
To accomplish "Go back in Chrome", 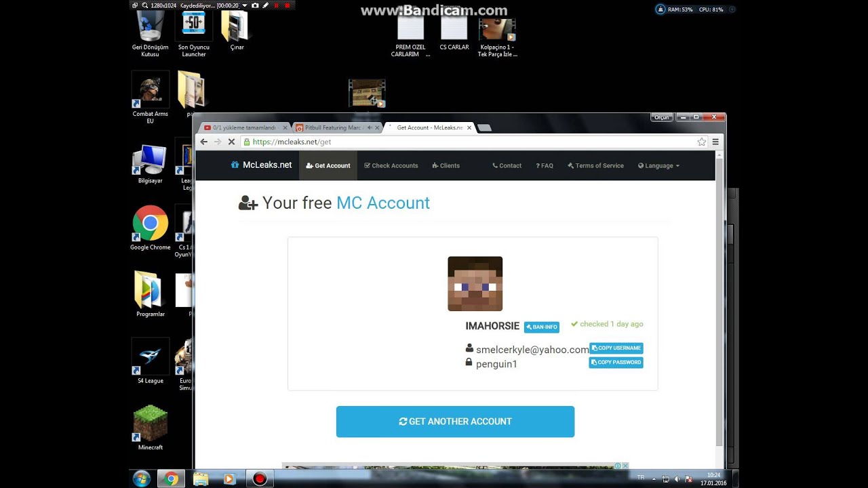I will click(x=204, y=142).
